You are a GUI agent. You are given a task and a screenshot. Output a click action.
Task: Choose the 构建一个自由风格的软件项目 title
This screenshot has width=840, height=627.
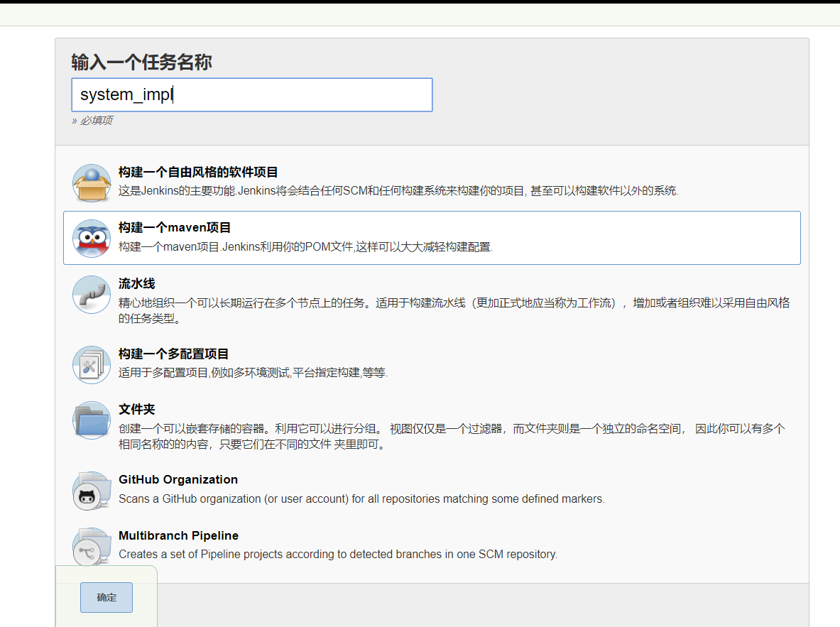click(198, 172)
